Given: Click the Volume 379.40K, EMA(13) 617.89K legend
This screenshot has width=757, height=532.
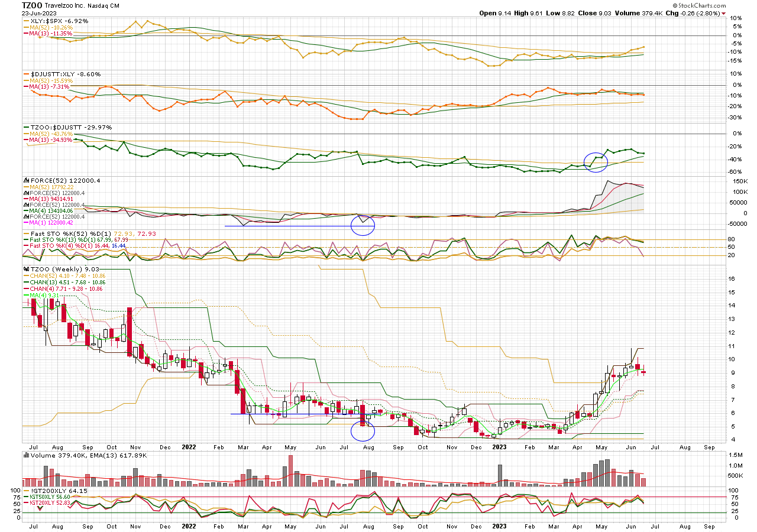Looking at the screenshot, I should click(88, 455).
